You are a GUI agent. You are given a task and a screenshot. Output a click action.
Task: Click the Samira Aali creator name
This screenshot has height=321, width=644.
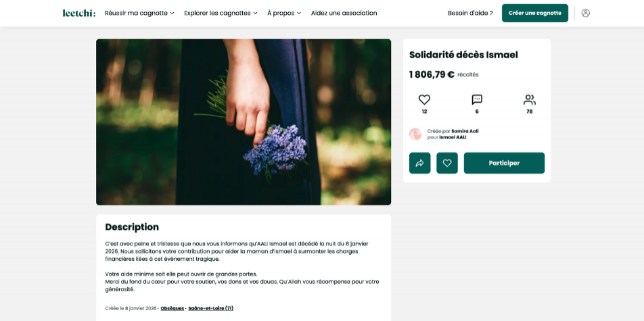pyautogui.click(x=465, y=131)
